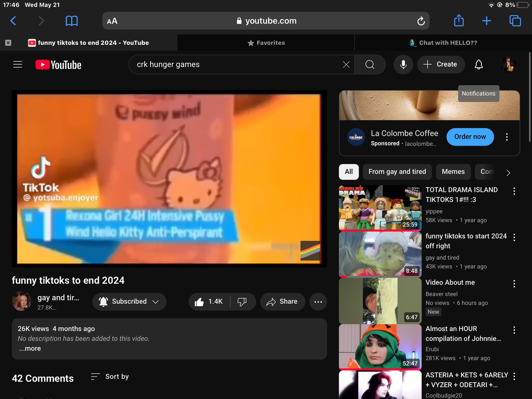The width and height of the screenshot is (532, 399).
Task: Share the video with Share button
Action: point(282,301)
